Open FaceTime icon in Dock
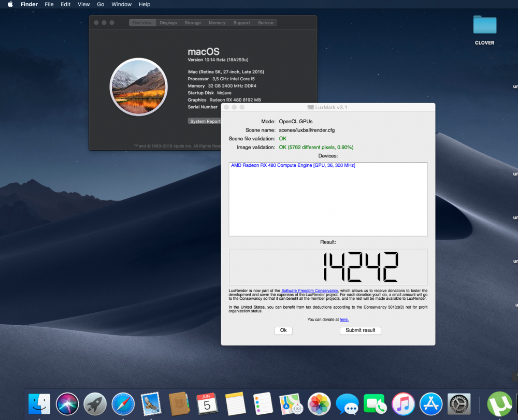 tap(375, 404)
